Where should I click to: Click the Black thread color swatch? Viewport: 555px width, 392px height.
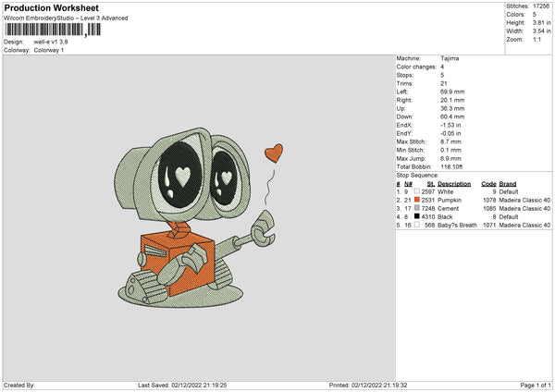click(x=417, y=216)
